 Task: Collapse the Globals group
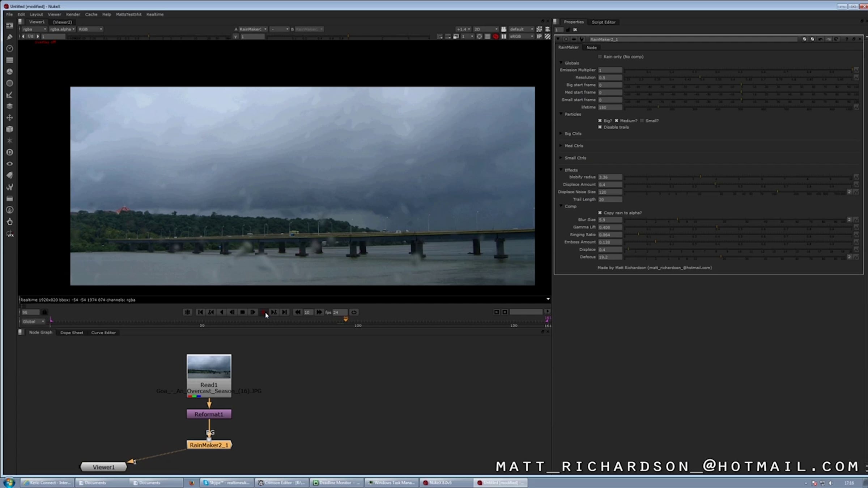(561, 63)
